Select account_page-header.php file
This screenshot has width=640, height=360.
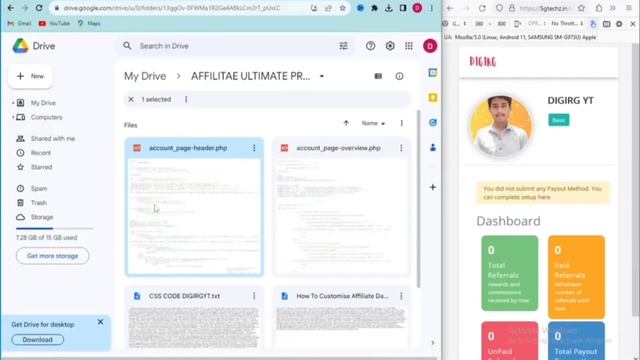pyautogui.click(x=194, y=207)
